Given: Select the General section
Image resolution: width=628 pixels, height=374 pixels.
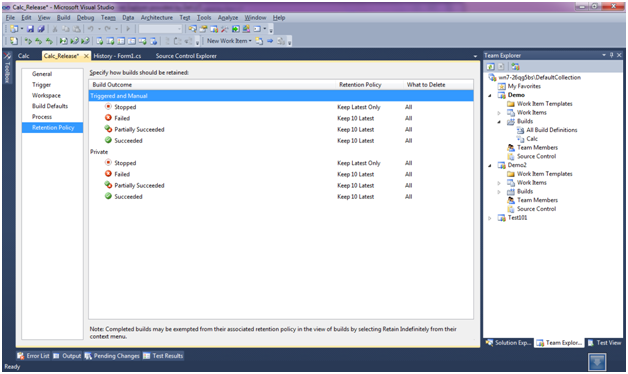Looking at the screenshot, I should (x=42, y=74).
